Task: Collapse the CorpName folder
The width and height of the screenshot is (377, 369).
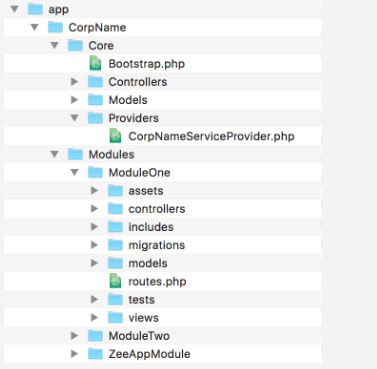Action: [x=35, y=27]
